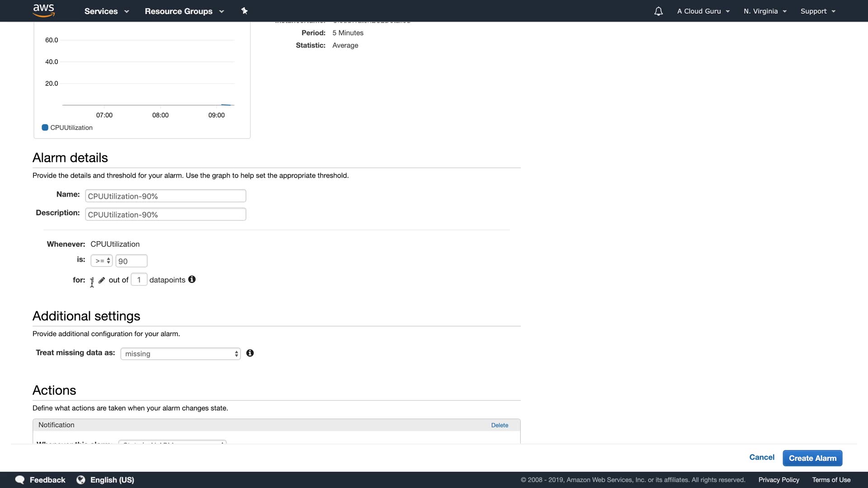Open Treat missing data as dropdown

[x=180, y=354]
